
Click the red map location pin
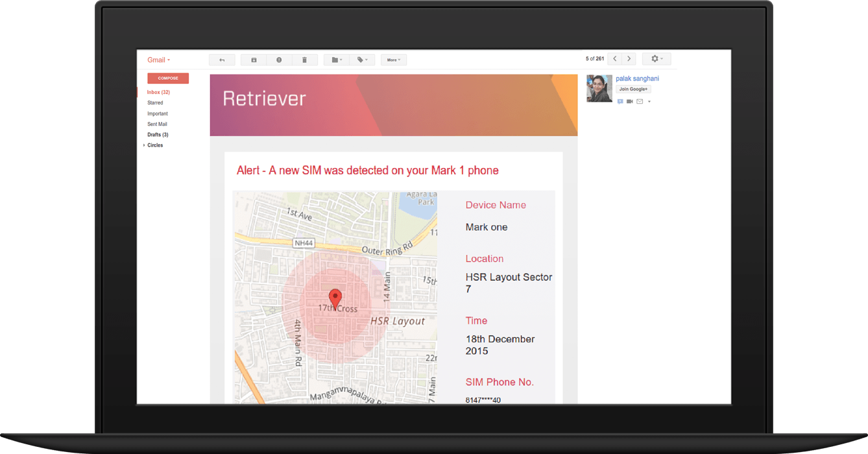coord(335,299)
